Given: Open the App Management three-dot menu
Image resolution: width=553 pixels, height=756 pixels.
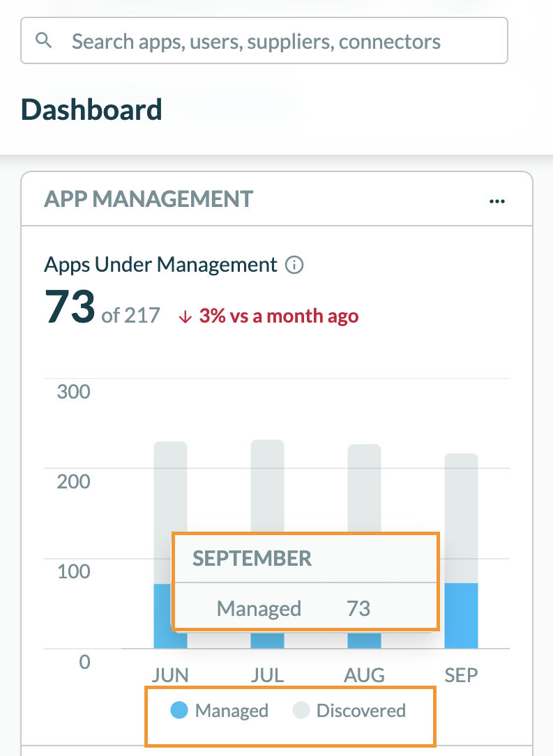Looking at the screenshot, I should (497, 201).
